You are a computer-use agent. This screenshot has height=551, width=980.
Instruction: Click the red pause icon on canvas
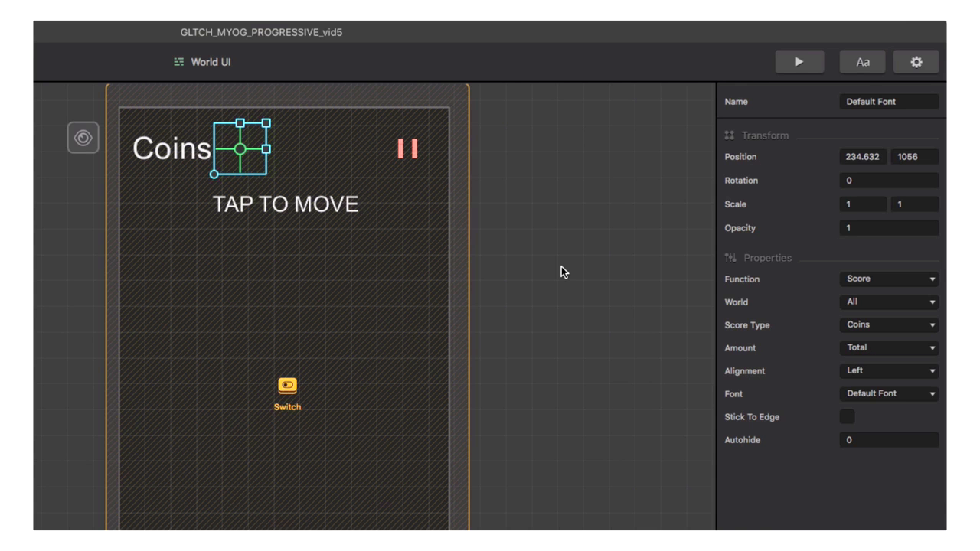pos(407,148)
